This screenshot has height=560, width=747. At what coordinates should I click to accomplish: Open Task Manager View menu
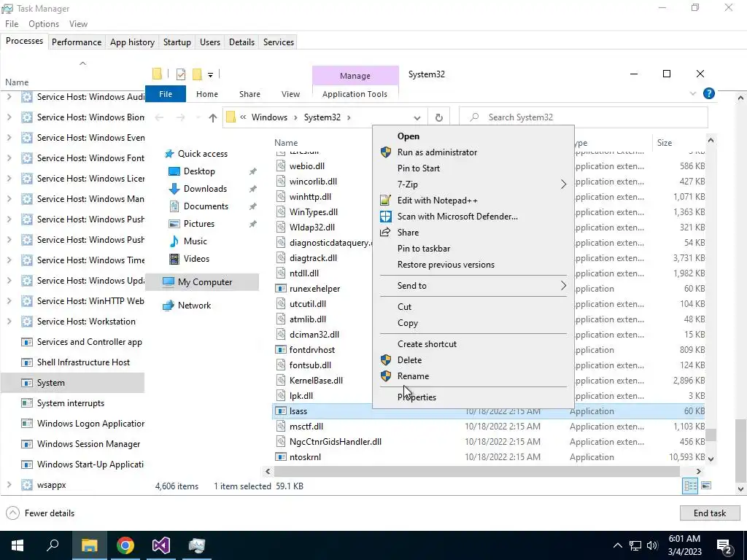78,24
